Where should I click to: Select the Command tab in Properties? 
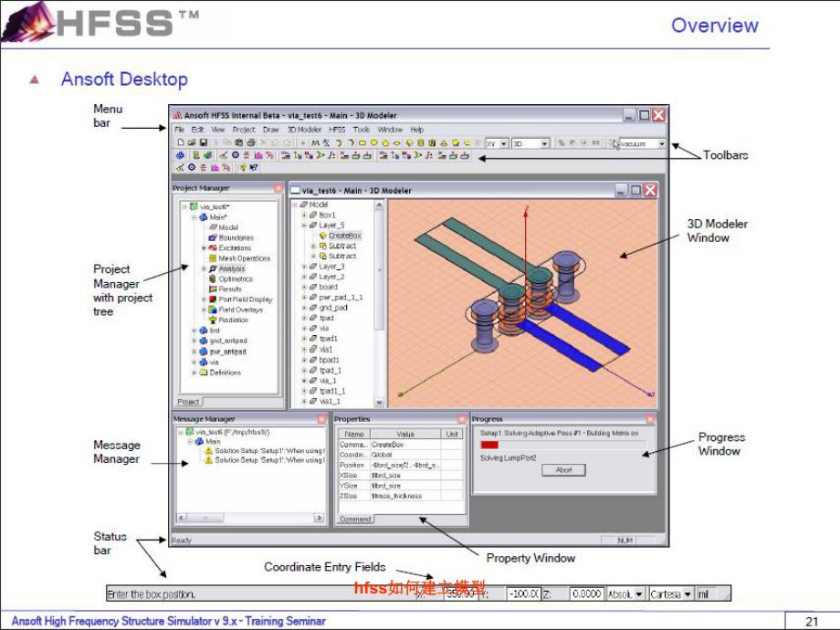(x=355, y=519)
